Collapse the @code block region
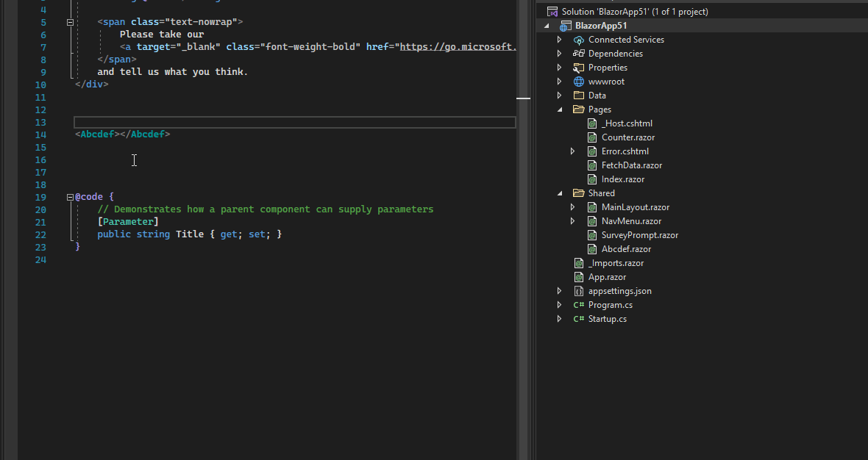Image resolution: width=868 pixels, height=460 pixels. (x=71, y=198)
